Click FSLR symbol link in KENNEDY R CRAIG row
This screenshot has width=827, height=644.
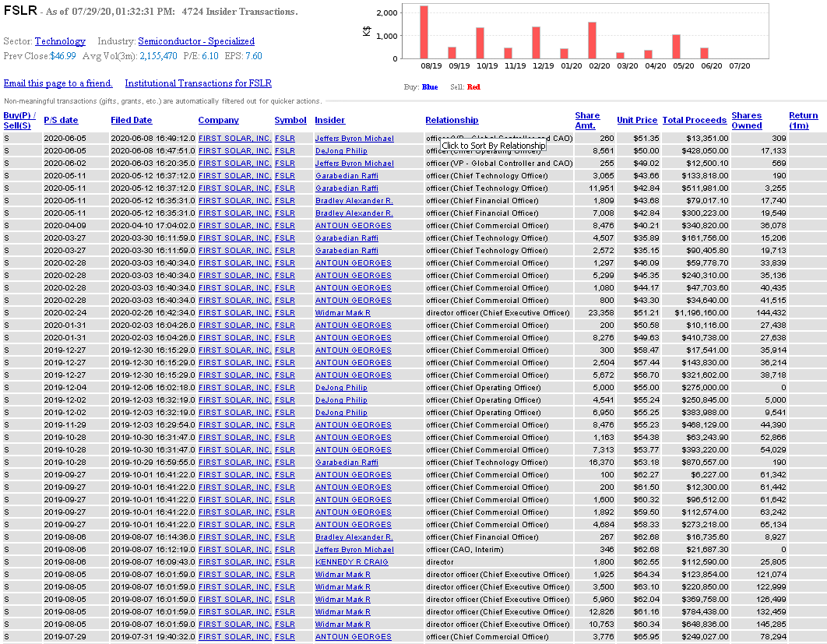tap(285, 562)
